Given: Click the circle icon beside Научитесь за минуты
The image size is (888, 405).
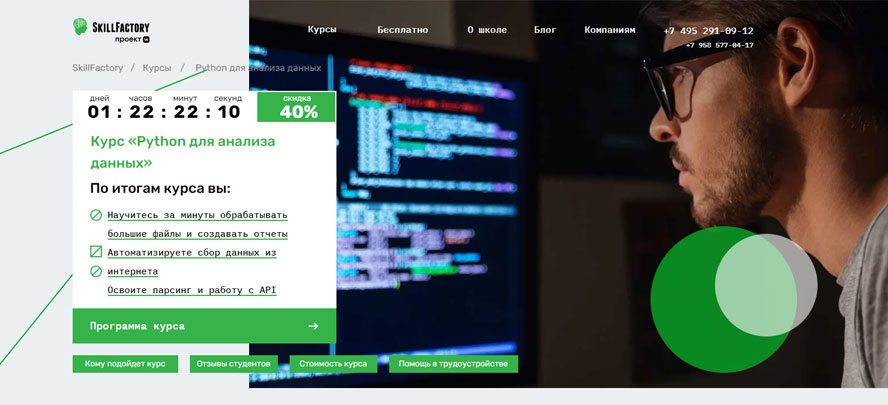Looking at the screenshot, I should click(x=96, y=215).
